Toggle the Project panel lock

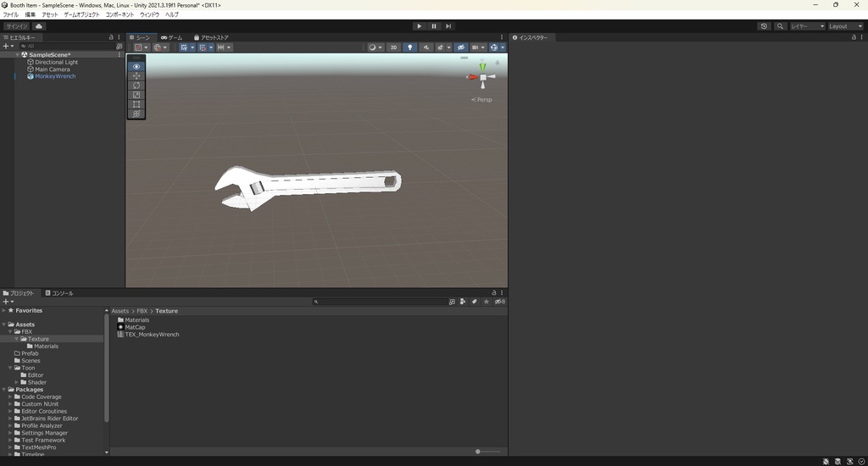tap(494, 293)
